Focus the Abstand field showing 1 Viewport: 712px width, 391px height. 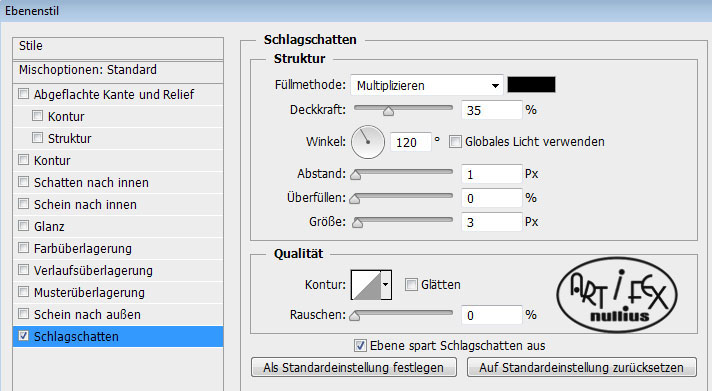(492, 174)
